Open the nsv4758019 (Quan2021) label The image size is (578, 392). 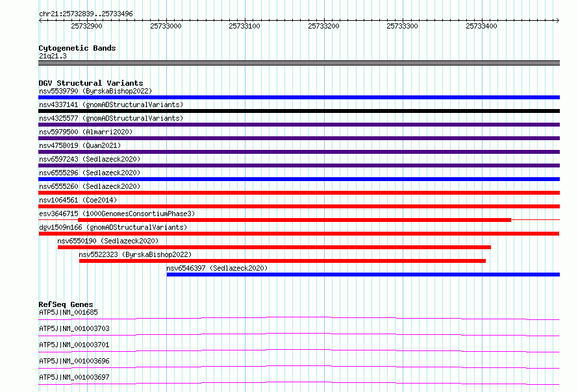point(80,145)
